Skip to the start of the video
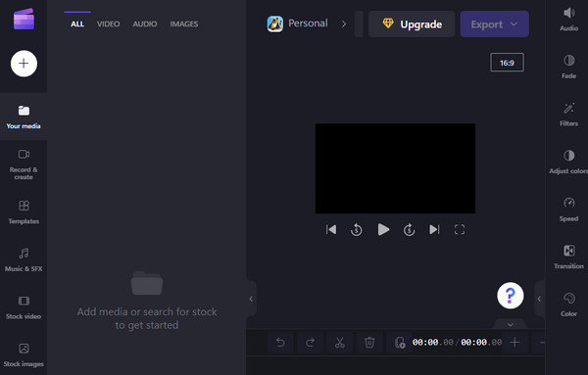Screen dimensions: 588x375 coord(331,229)
